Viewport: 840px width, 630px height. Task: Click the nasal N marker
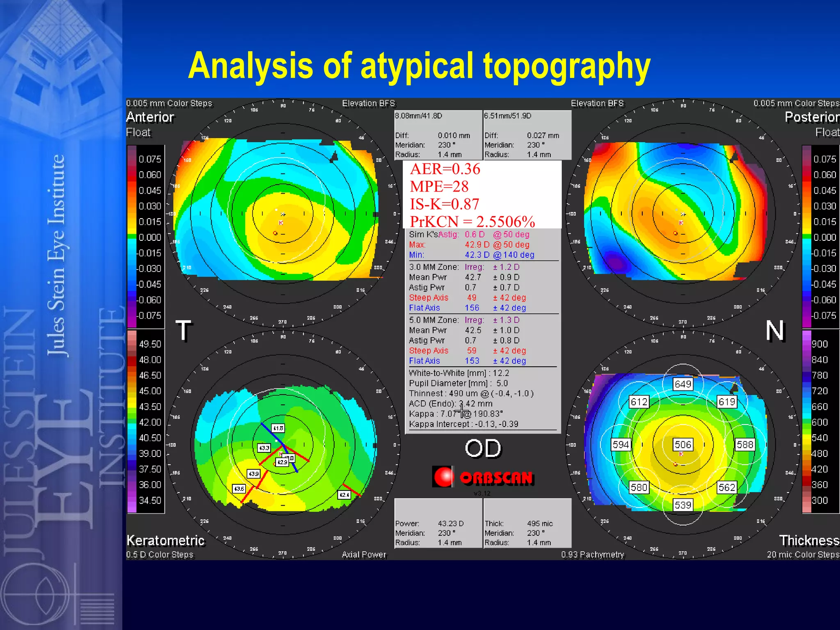coord(775,331)
